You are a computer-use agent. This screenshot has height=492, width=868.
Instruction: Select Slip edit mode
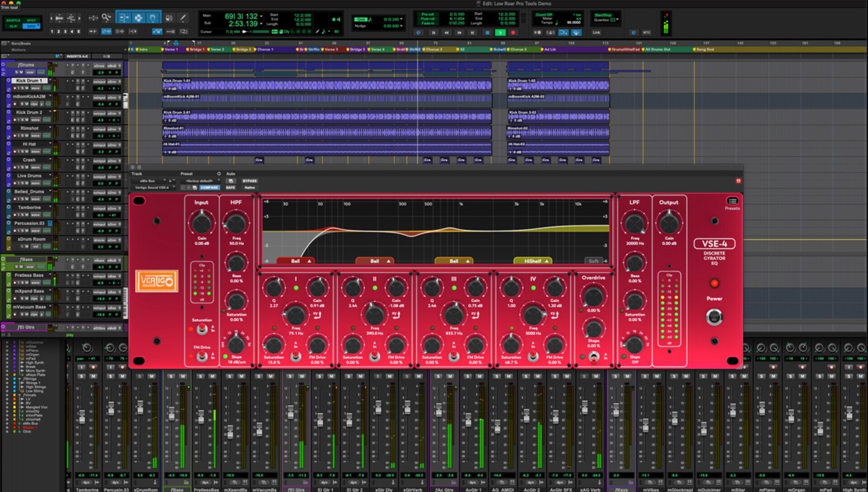tap(13, 26)
